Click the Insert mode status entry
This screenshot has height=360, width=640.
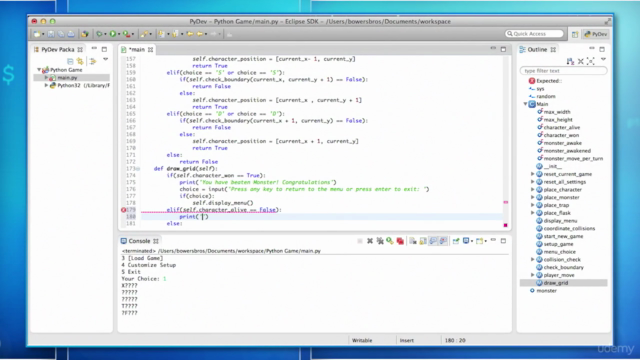pyautogui.click(x=407, y=340)
